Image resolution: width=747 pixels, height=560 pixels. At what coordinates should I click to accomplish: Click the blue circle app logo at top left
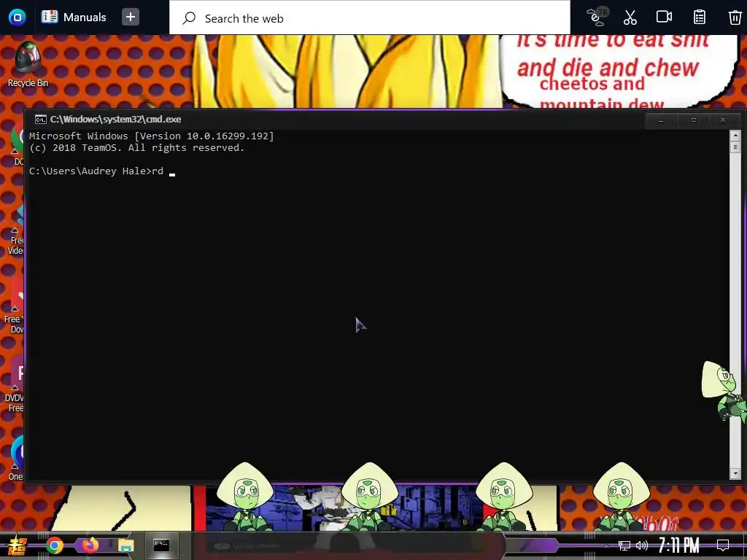(18, 17)
